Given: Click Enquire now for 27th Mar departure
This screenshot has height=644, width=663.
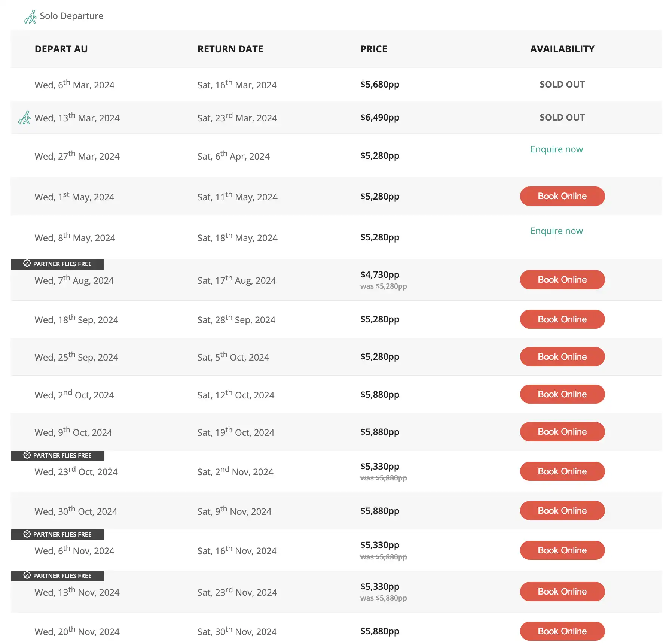Looking at the screenshot, I should (x=556, y=149).
